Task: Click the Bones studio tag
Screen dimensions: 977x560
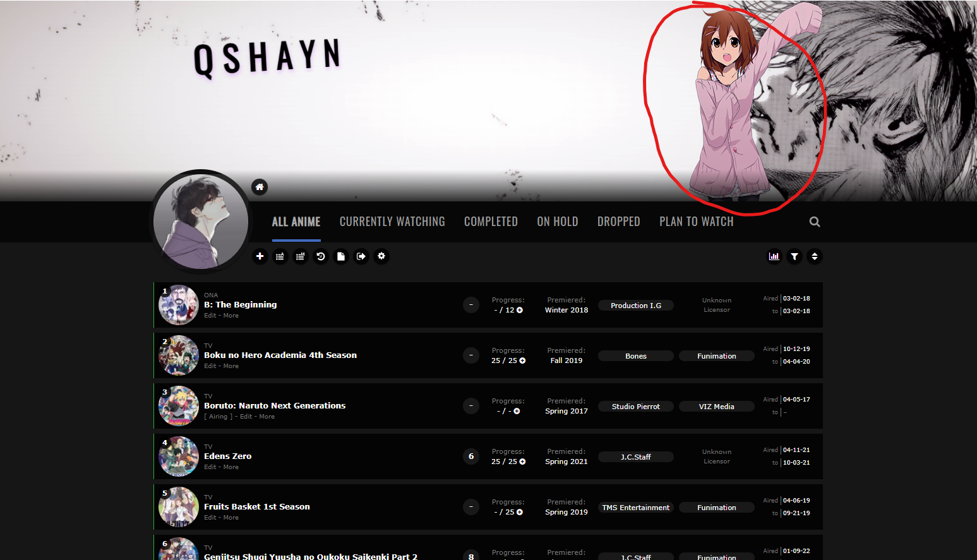Action: [x=636, y=356]
